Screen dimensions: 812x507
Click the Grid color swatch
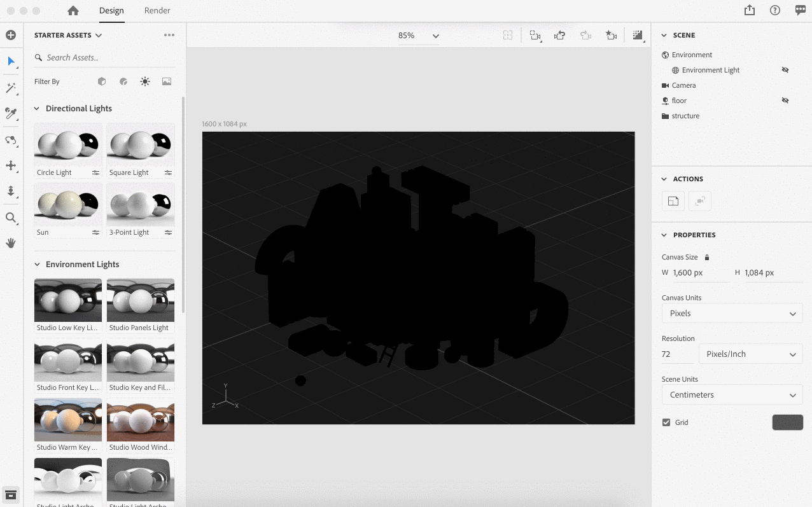[x=787, y=422]
